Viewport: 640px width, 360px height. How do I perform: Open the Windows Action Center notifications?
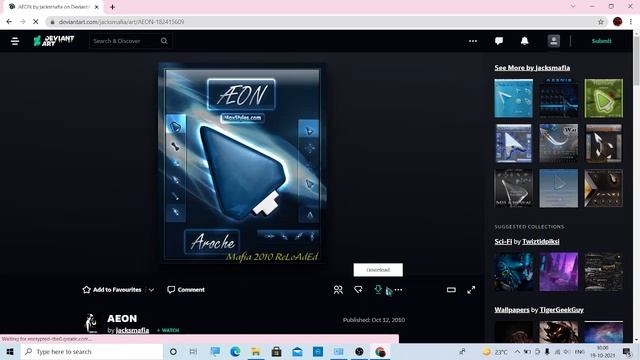(627, 351)
